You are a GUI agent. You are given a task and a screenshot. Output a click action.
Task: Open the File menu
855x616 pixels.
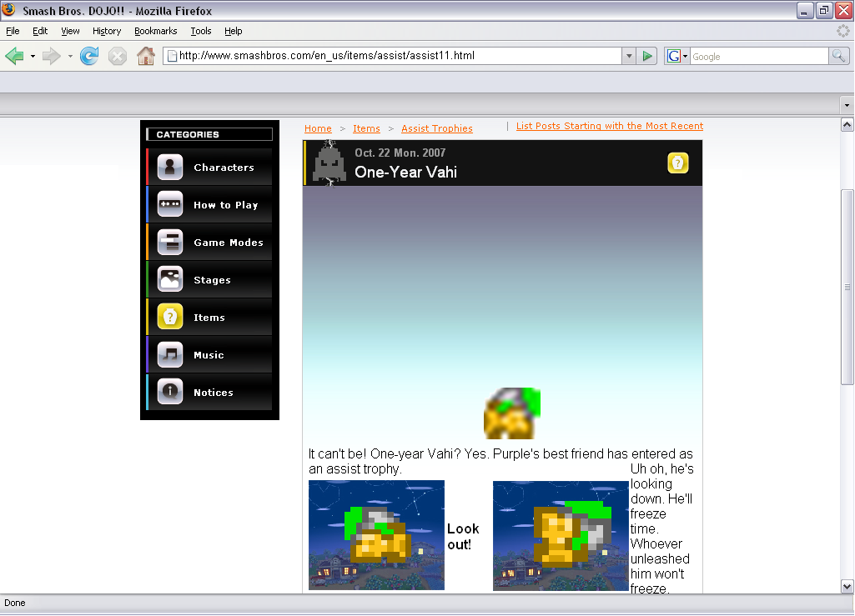13,31
